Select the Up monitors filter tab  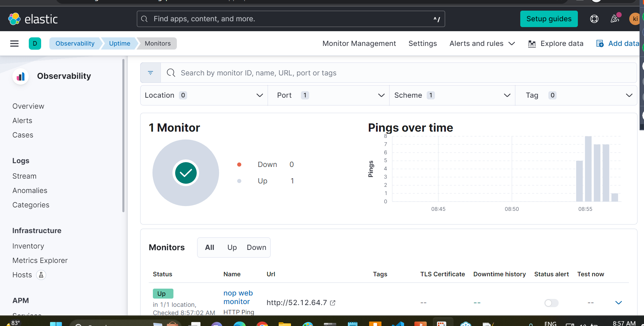point(232,247)
